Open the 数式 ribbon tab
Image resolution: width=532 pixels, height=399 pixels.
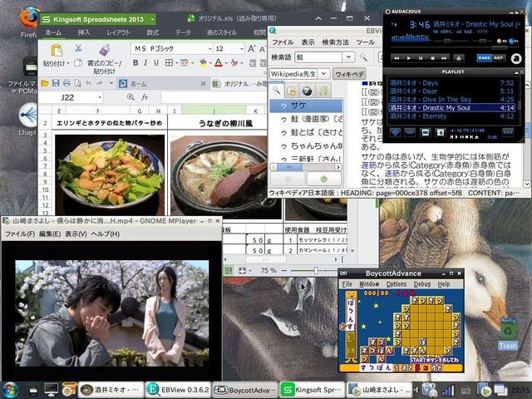[x=153, y=32]
